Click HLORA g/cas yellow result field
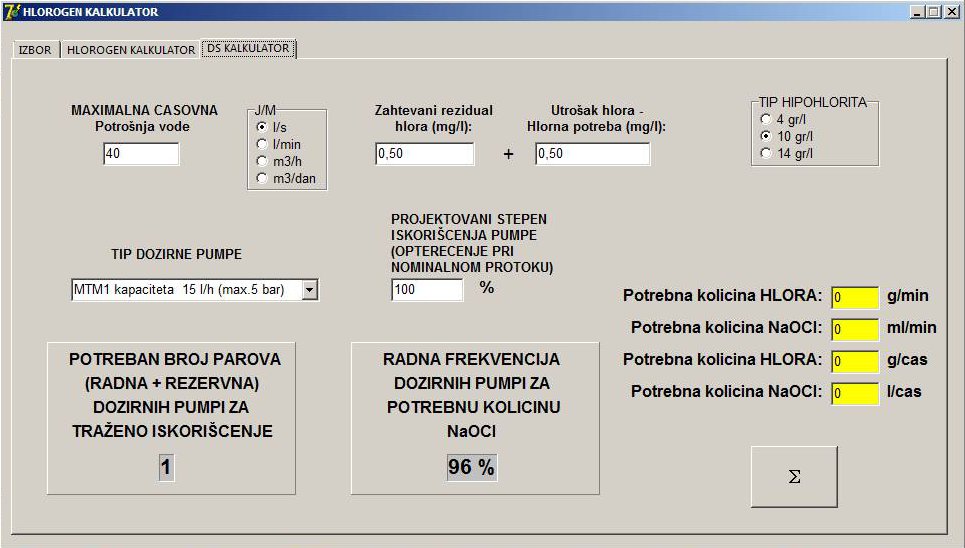The image size is (965, 548). coord(855,361)
